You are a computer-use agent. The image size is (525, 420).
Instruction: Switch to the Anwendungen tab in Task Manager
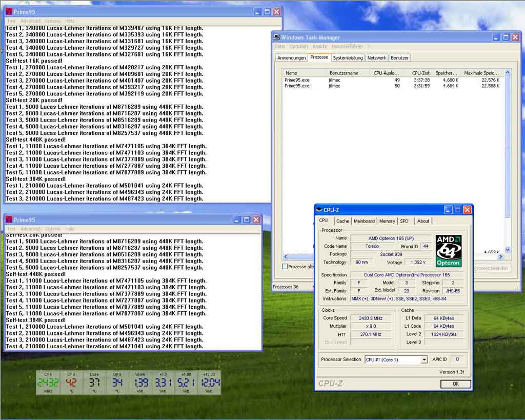coord(291,58)
